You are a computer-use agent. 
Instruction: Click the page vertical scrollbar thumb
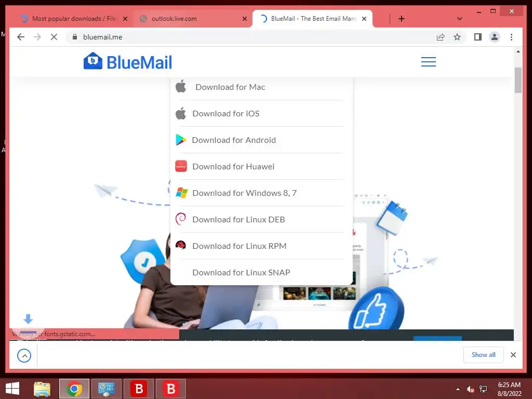coord(518,80)
